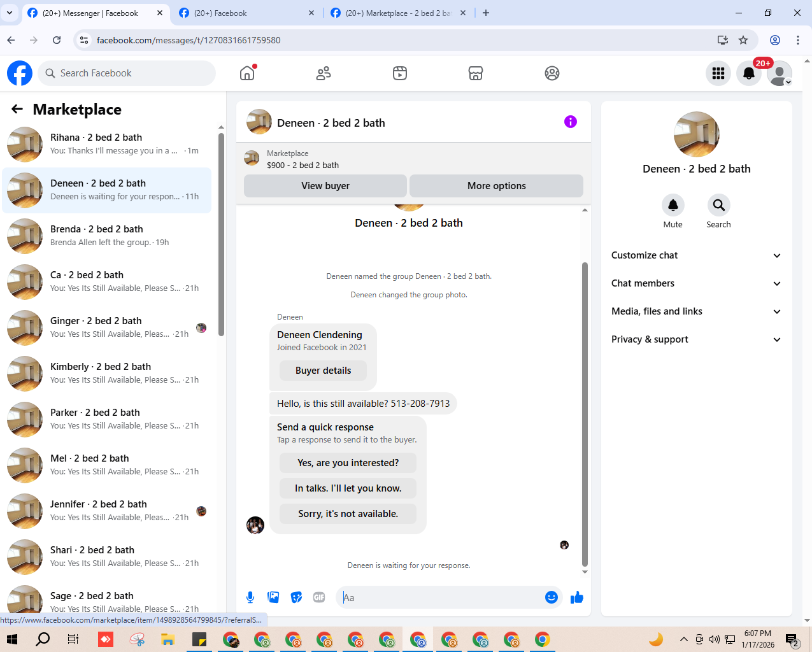Image resolution: width=812 pixels, height=652 pixels.
Task: Open the account profile picture menu
Action: point(780,73)
